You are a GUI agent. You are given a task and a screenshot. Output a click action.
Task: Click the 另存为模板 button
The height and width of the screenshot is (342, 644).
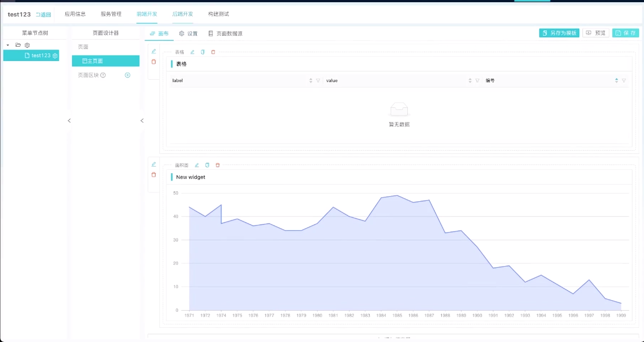pos(559,33)
